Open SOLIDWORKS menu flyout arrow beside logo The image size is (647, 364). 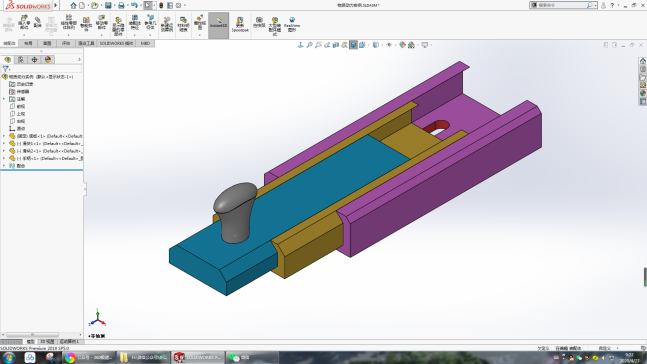click(56, 5)
